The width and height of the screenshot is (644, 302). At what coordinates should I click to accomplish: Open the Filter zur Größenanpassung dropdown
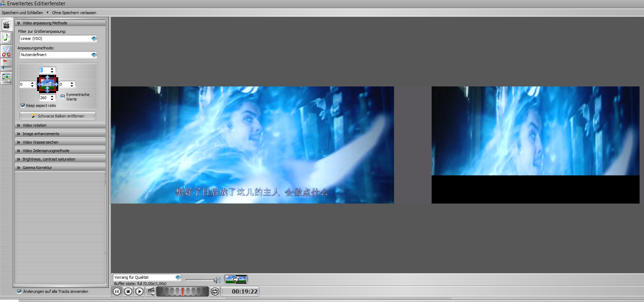pyautogui.click(x=94, y=38)
